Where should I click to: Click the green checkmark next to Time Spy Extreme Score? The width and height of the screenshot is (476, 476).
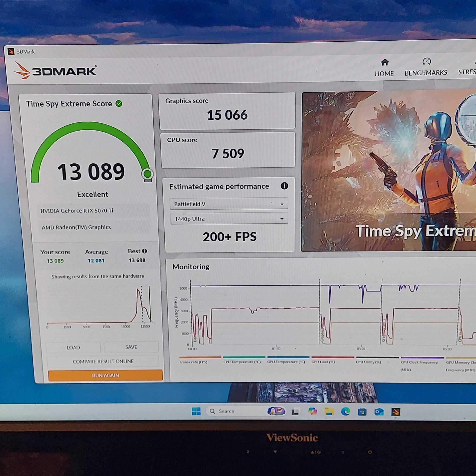click(118, 104)
